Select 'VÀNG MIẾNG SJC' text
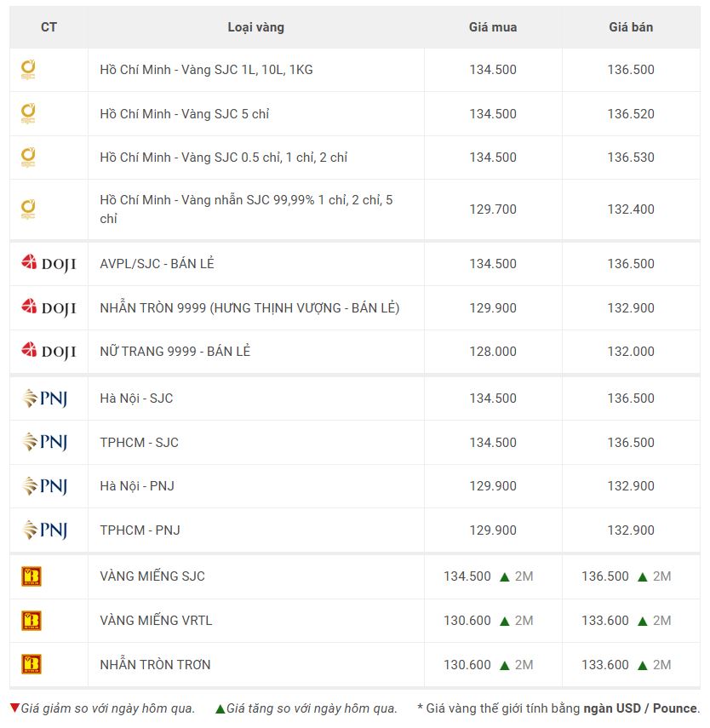710x728 pixels. [x=152, y=576]
